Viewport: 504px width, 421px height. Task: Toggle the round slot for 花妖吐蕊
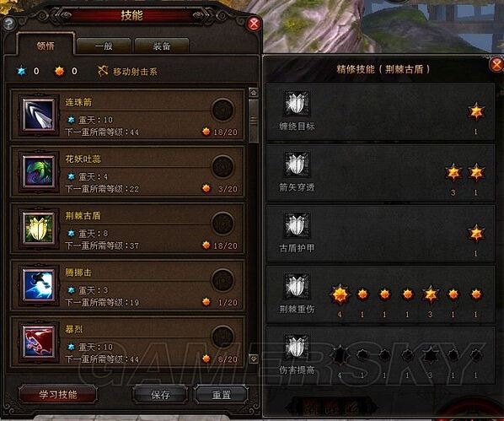[223, 166]
